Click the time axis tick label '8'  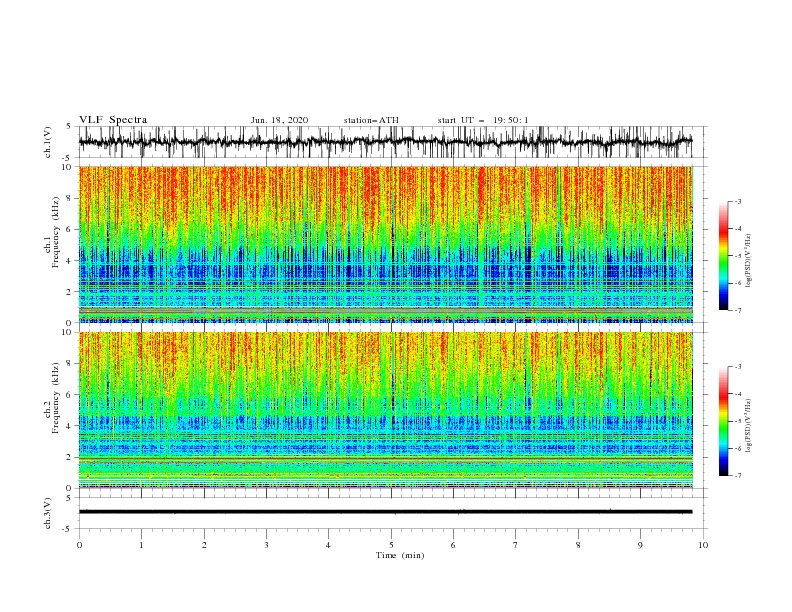[578, 545]
